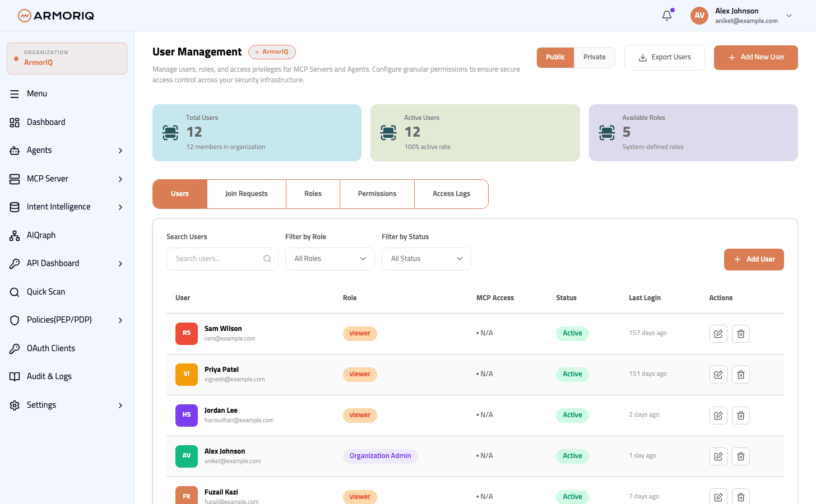Open the Permissions tab
The width and height of the screenshot is (816, 504).
377,194
